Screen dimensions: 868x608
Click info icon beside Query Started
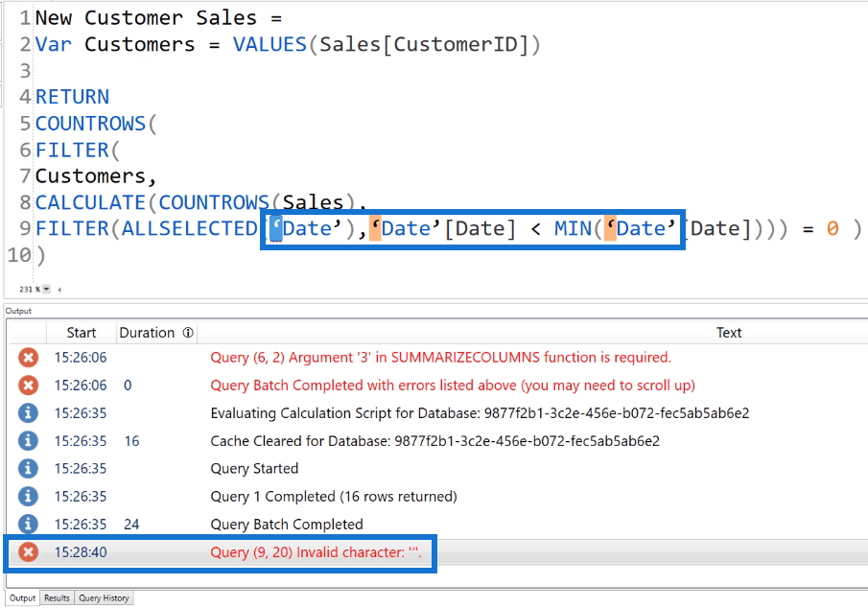tap(28, 468)
